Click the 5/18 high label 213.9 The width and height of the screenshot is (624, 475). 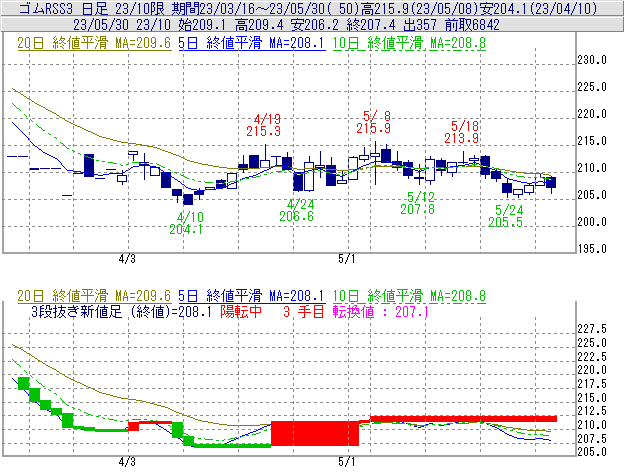(x=461, y=138)
